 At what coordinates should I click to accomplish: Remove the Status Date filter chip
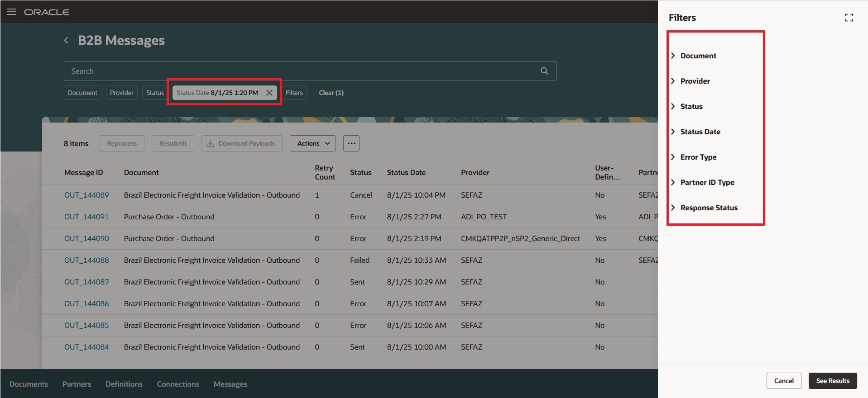tap(269, 93)
